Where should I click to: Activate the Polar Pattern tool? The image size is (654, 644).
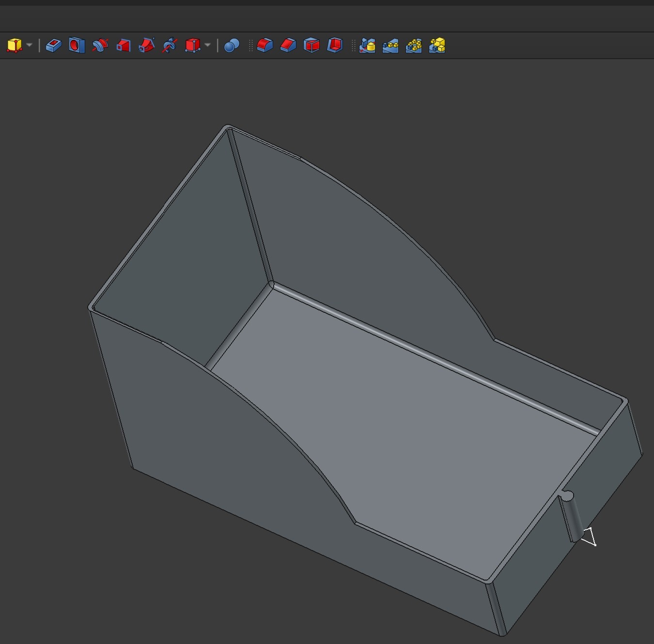414,46
